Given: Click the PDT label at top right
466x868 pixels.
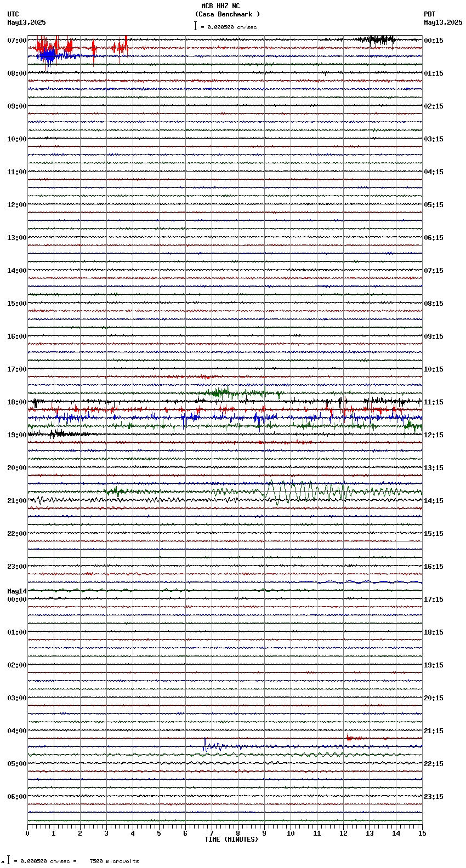Looking at the screenshot, I should tap(429, 14).
